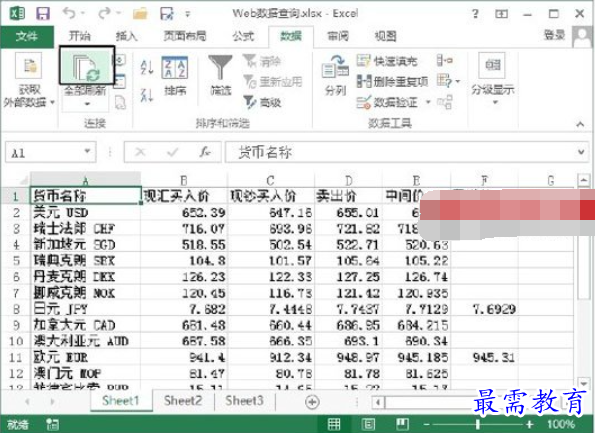Viewport: 595px width, 433px height.
Task: Click the Consolidate icon in Data Tools
Action: point(444,60)
